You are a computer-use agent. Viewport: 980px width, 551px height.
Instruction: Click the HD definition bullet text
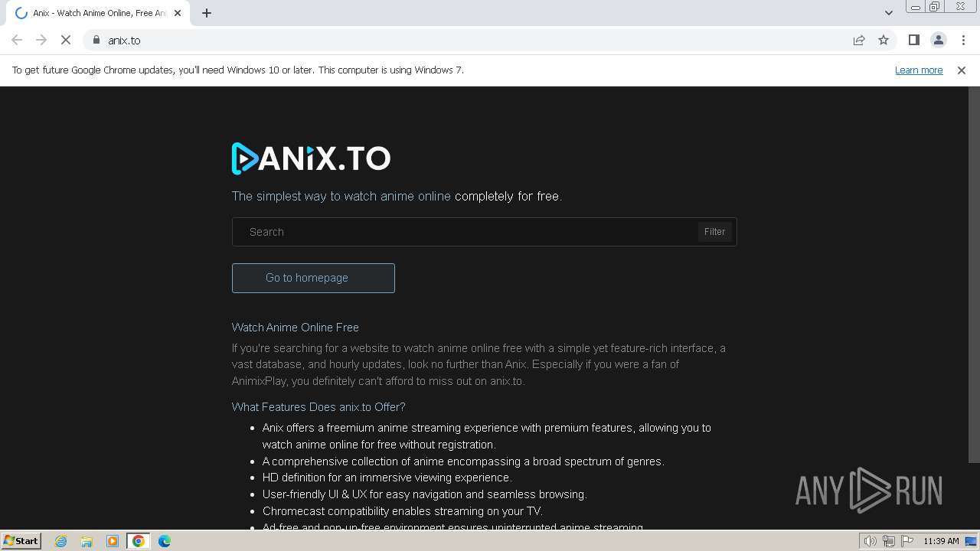coord(387,477)
